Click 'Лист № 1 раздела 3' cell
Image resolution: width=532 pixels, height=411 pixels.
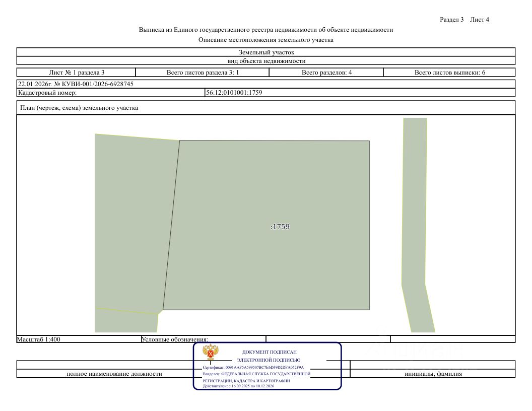77,72
